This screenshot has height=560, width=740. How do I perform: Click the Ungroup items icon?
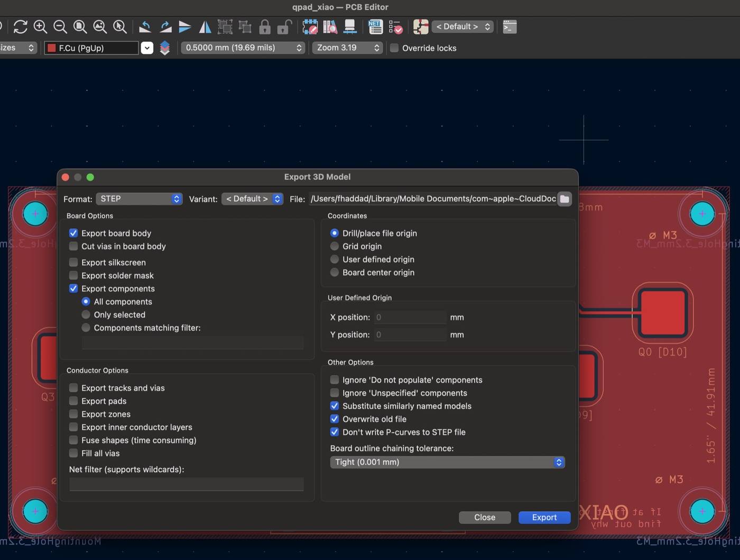[x=245, y=26]
